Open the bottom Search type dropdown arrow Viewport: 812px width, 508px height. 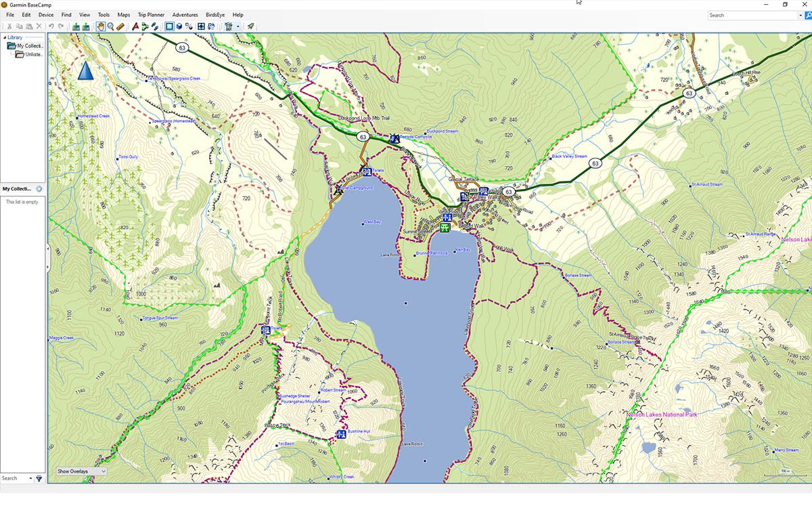click(x=30, y=478)
